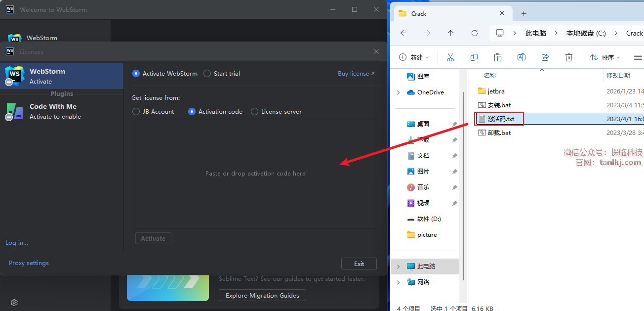Select the Start trial radio button
Image resolution: width=644 pixels, height=311 pixels.
[207, 74]
